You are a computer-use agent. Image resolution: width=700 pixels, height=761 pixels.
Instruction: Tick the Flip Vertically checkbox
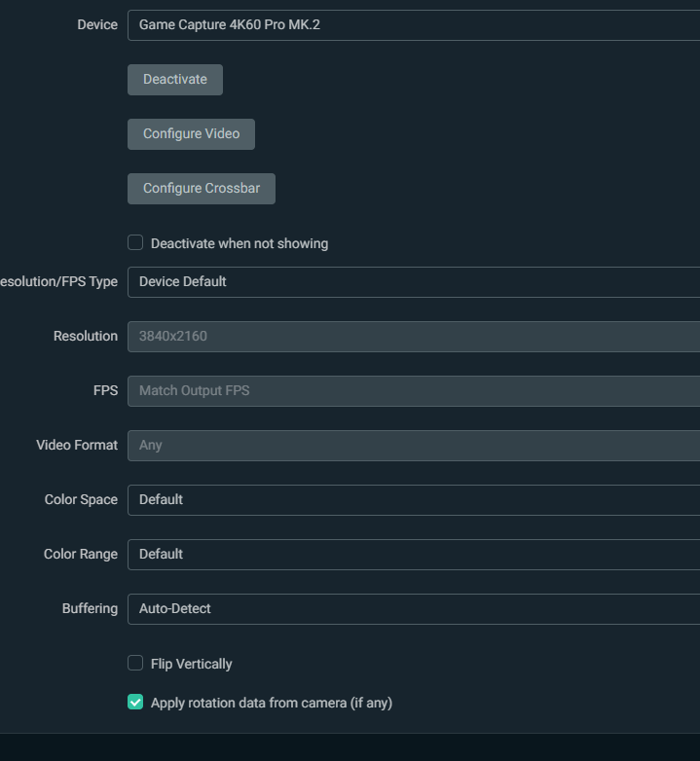pyautogui.click(x=135, y=663)
